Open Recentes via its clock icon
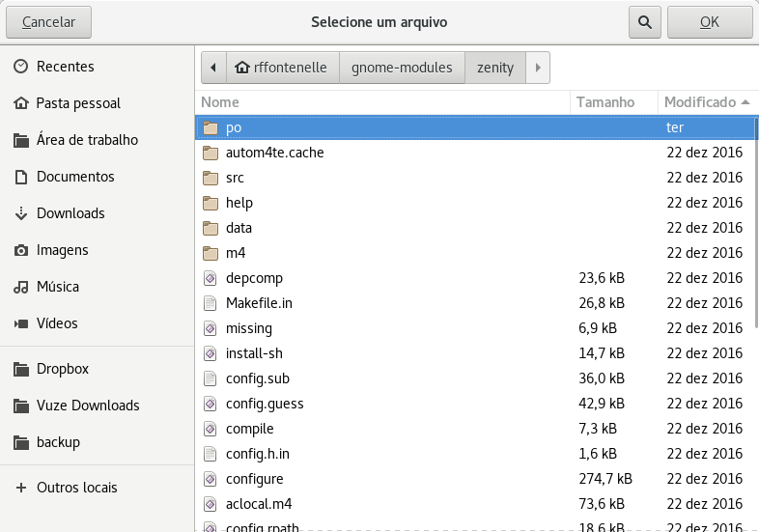The height and width of the screenshot is (532, 759). click(20, 67)
